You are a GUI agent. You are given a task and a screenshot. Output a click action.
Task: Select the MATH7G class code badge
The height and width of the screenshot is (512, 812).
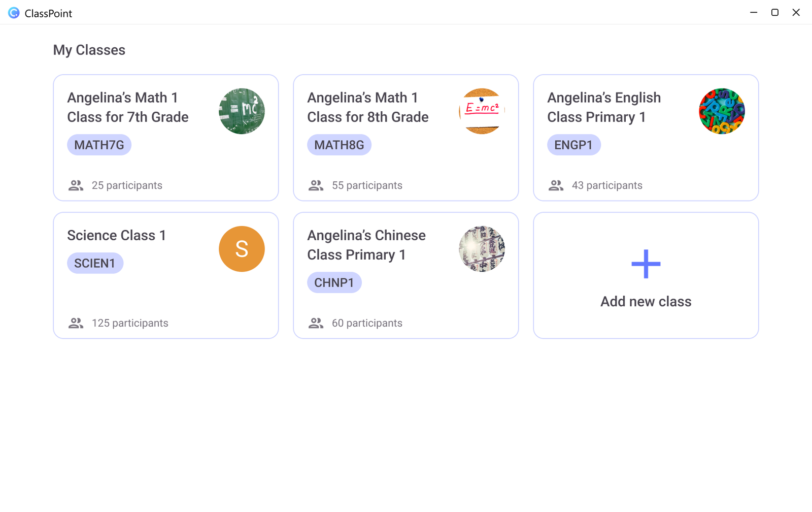(99, 145)
